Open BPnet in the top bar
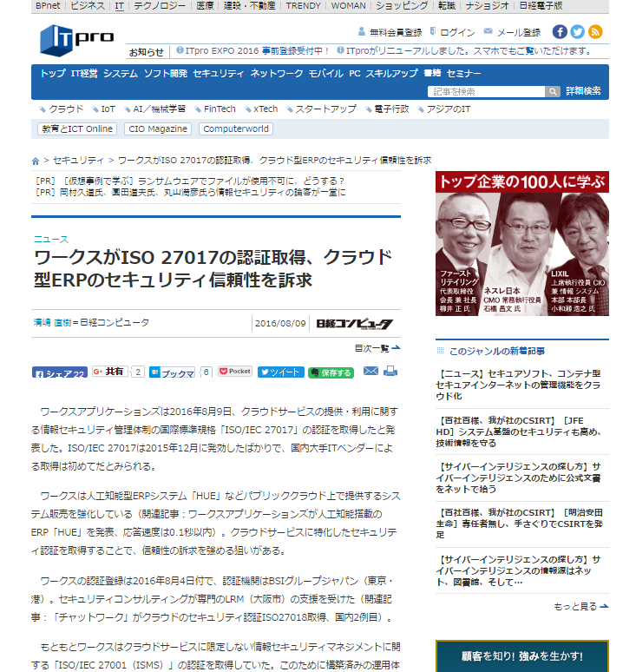 coord(48,5)
